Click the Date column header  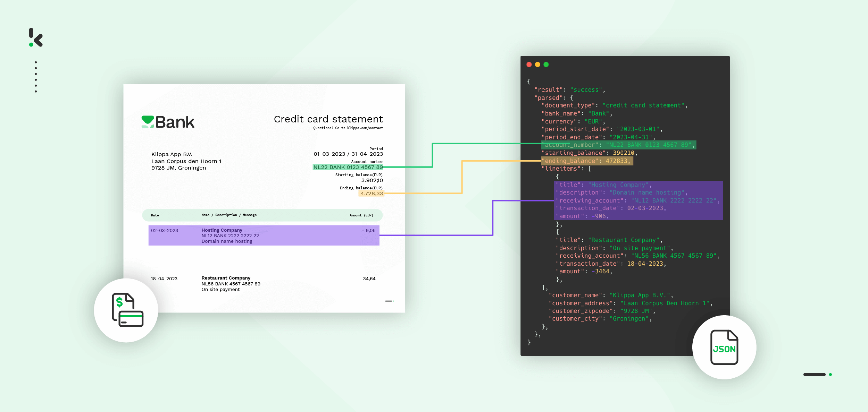(x=155, y=215)
